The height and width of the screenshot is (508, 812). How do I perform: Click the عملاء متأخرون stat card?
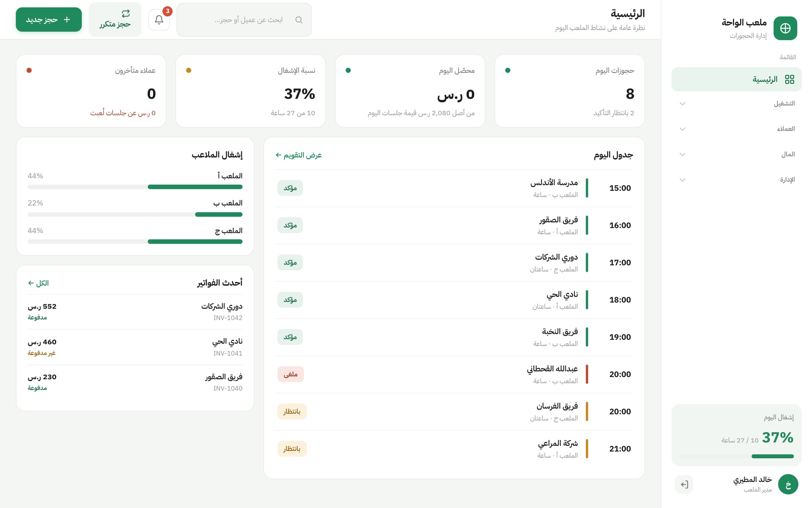[91, 91]
